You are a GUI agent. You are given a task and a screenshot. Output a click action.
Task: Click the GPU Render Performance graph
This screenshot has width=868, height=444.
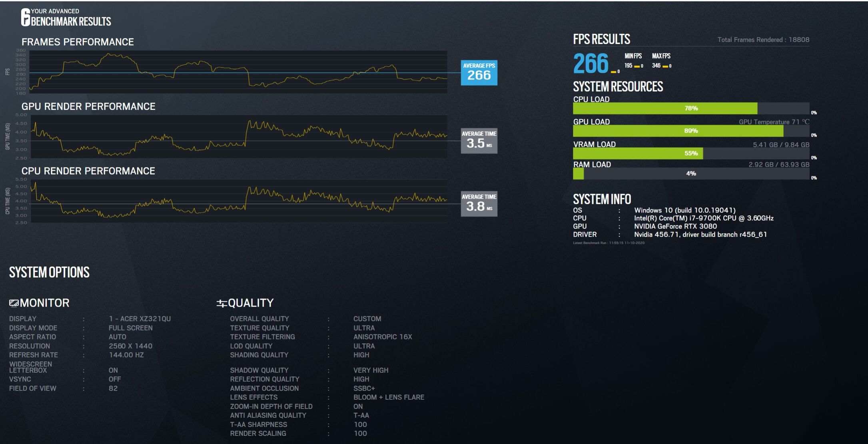coord(238,137)
